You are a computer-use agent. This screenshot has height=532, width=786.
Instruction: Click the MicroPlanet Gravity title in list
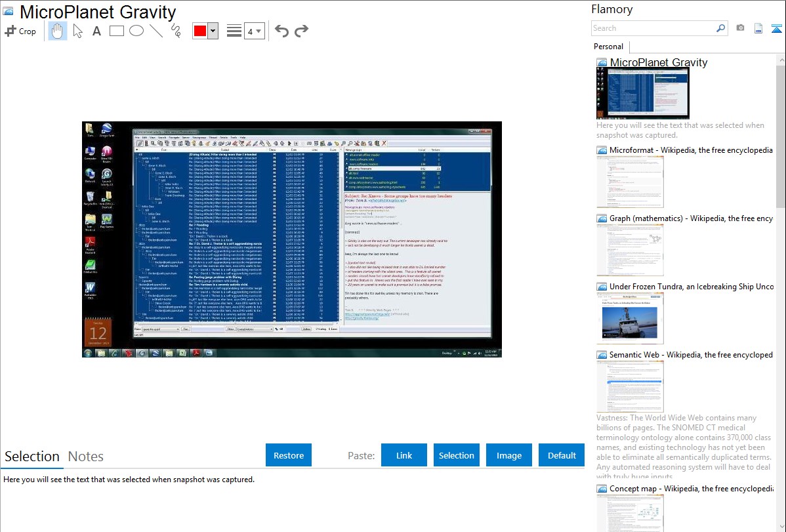pyautogui.click(x=658, y=62)
